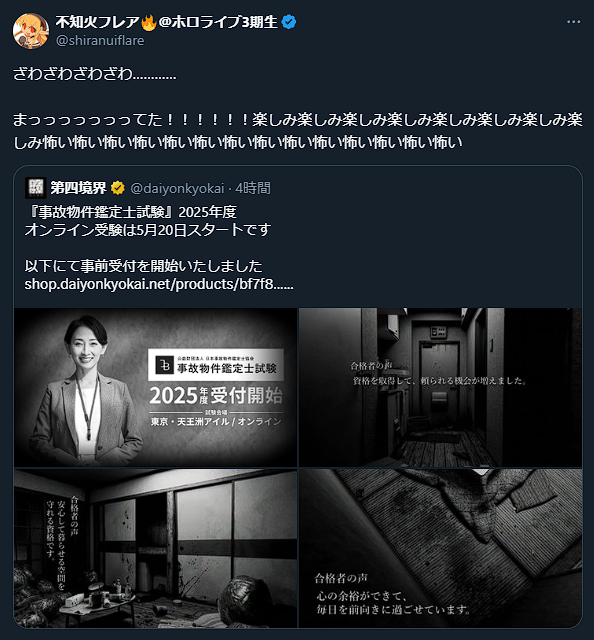Screen dimensions: 594x640
Task: Open the woman with 2025年度受付開始 image
Action: 156,387
